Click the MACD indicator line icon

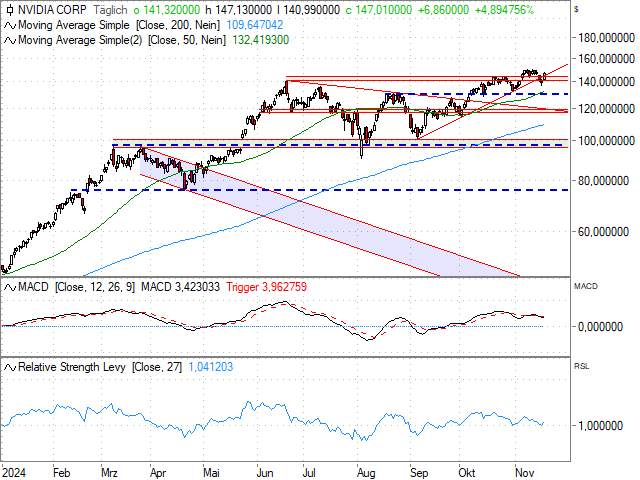[10, 287]
